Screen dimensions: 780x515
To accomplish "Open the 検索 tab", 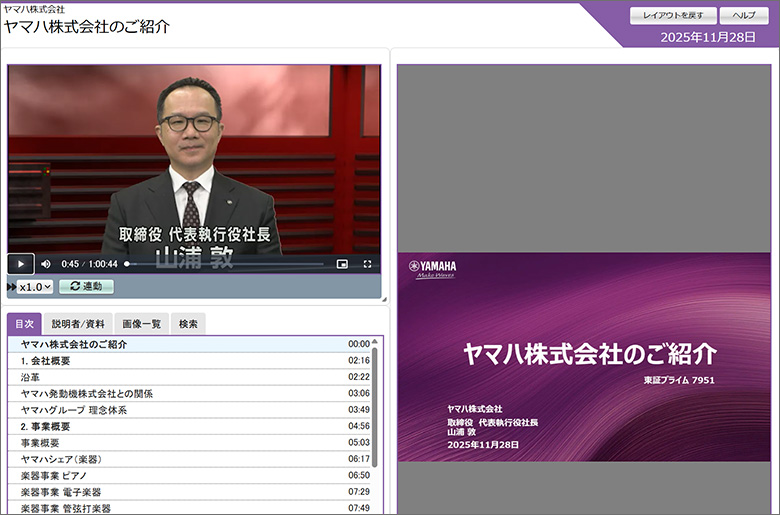I will click(188, 324).
